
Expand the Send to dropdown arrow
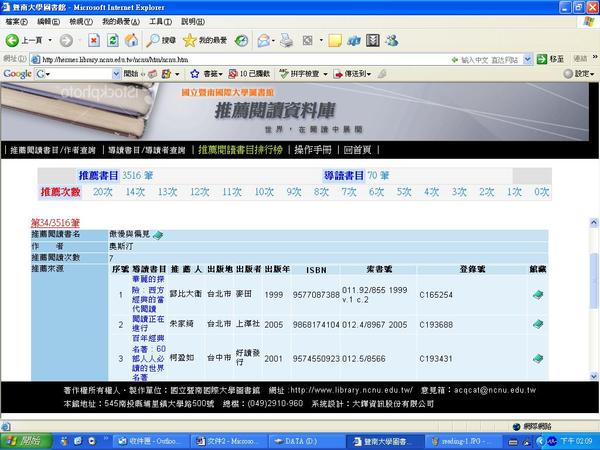[x=369, y=74]
